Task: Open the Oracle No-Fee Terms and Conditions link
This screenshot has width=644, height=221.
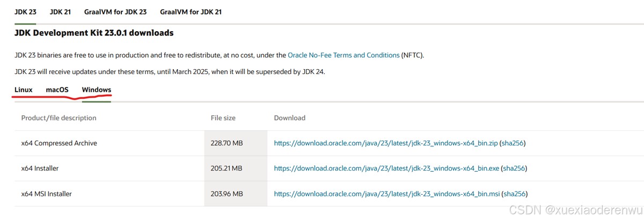Action: point(343,55)
